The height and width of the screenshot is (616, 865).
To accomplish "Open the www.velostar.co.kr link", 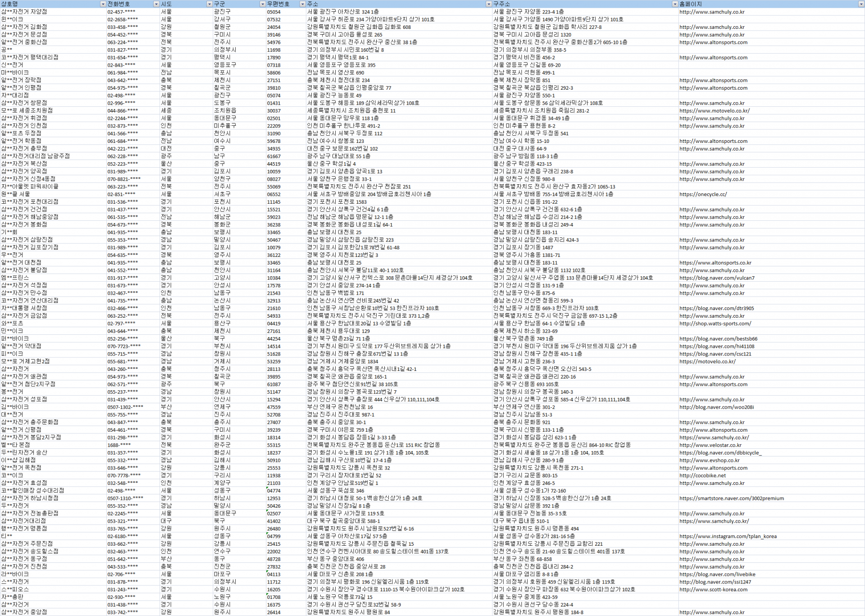I will tap(710, 445).
